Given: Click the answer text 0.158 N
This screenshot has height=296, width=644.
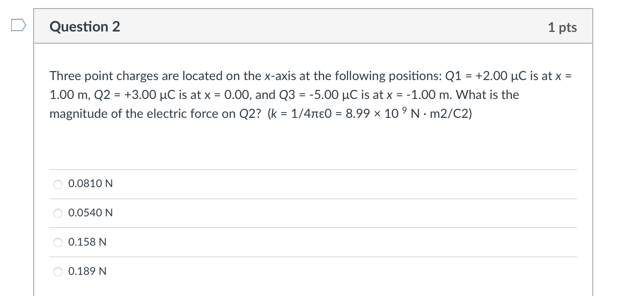Looking at the screenshot, I should click(87, 242).
